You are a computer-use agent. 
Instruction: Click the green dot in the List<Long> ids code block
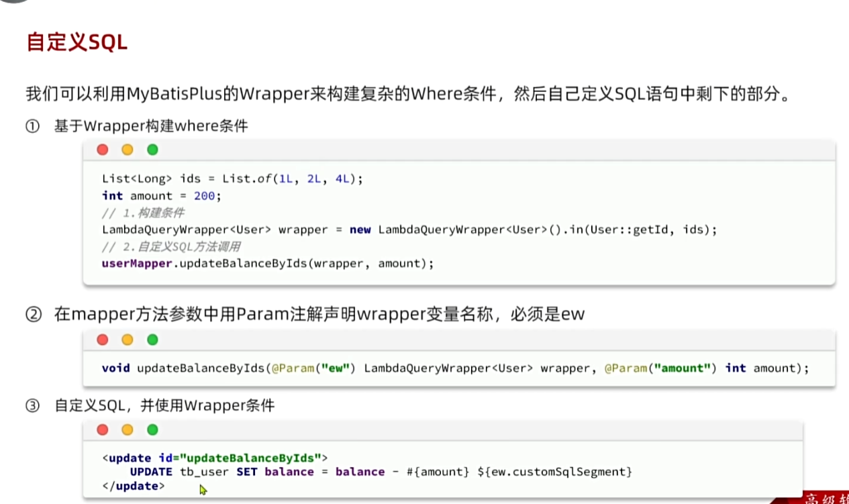pos(152,150)
